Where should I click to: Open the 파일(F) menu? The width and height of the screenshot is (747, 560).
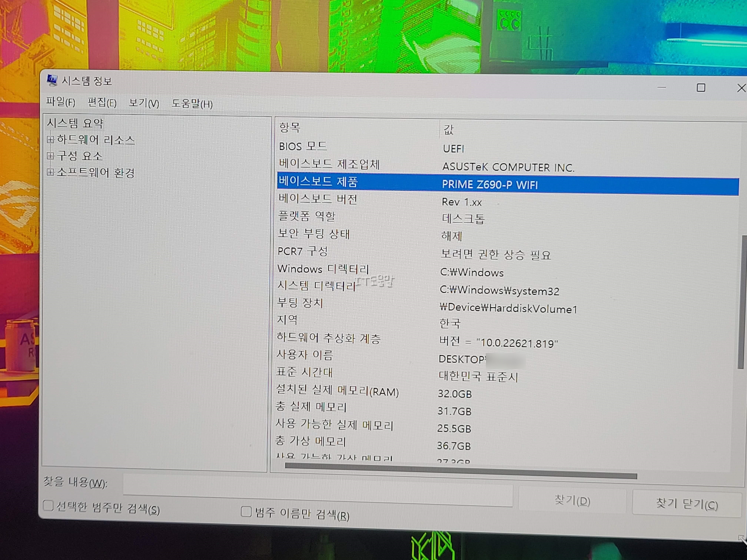pos(61,102)
